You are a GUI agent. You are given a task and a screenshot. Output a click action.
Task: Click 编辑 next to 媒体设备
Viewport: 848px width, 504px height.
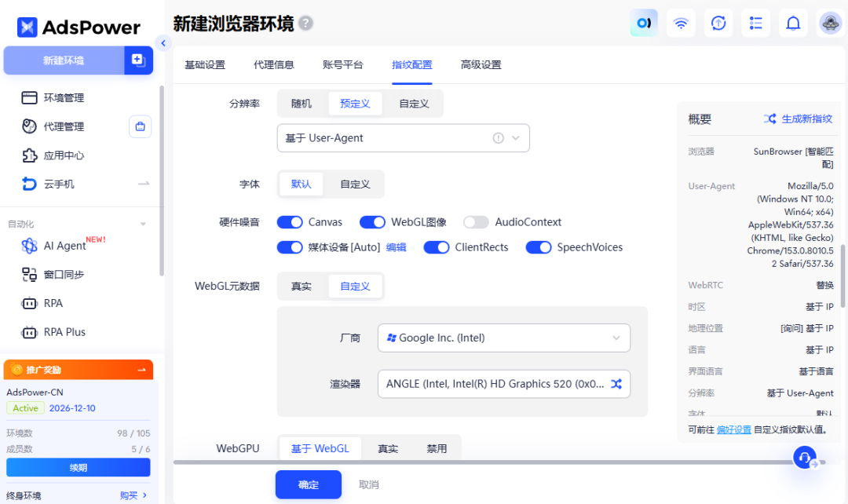coord(396,247)
